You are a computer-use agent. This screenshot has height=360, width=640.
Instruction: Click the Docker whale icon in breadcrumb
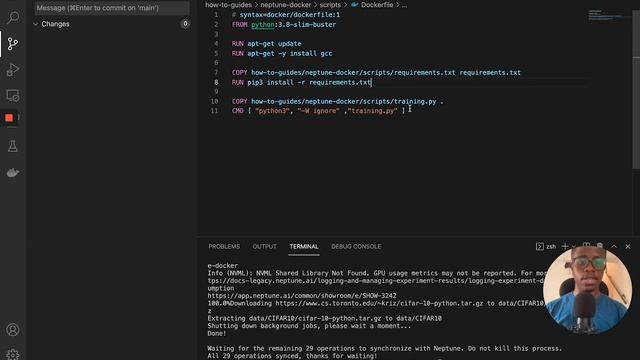coord(354,5)
